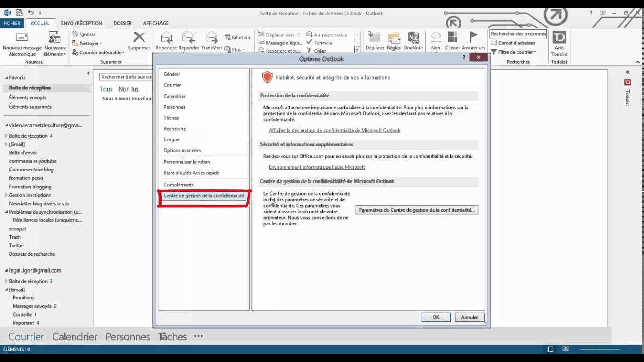The width and height of the screenshot is (644, 362).
Task: Select Messages envoyés folder
Action: pyautogui.click(x=32, y=306)
